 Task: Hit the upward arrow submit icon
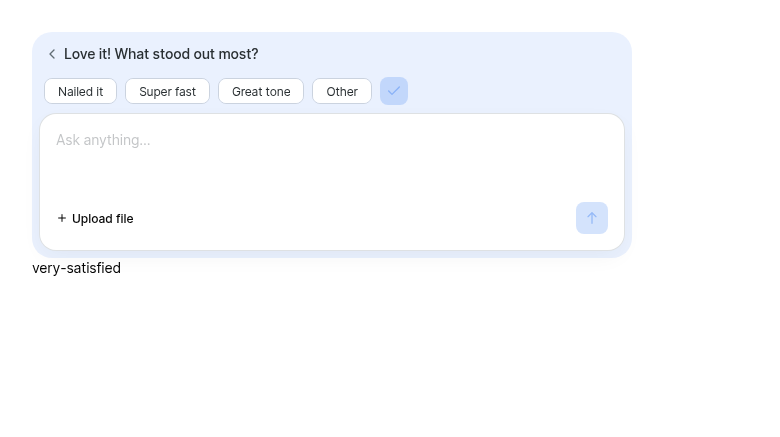pyautogui.click(x=592, y=218)
